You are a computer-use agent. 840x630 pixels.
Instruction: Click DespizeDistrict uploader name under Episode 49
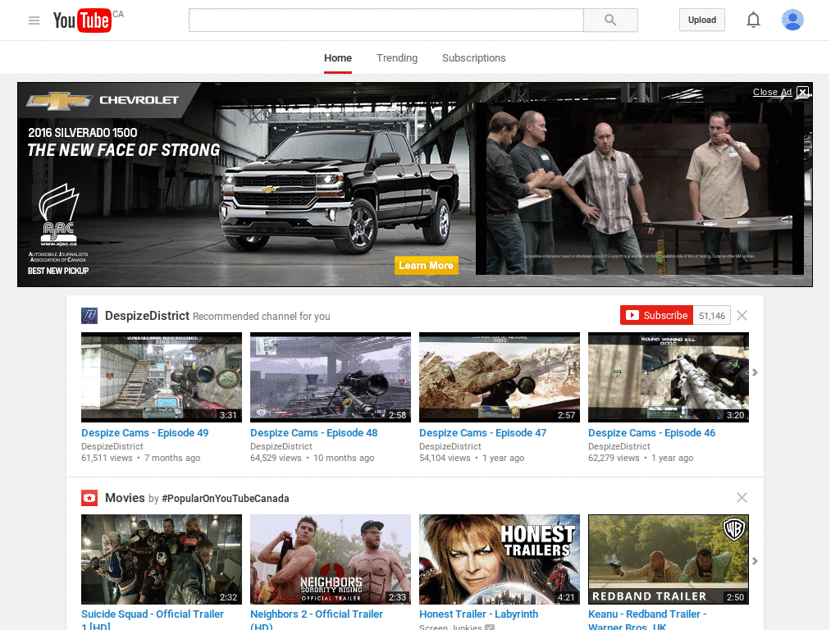[x=112, y=446]
